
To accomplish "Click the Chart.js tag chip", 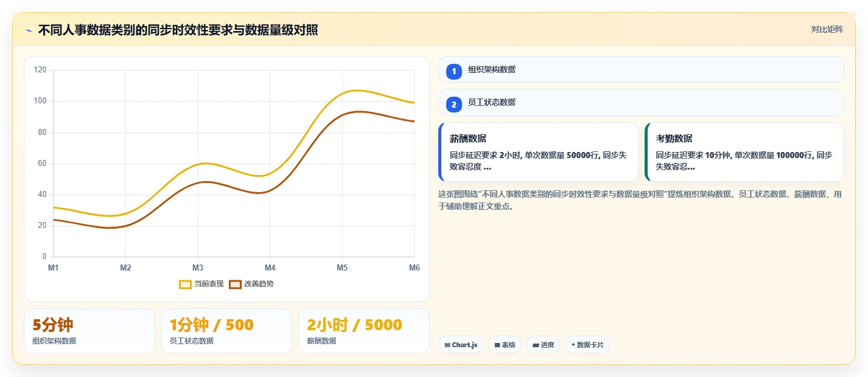I will 461,345.
